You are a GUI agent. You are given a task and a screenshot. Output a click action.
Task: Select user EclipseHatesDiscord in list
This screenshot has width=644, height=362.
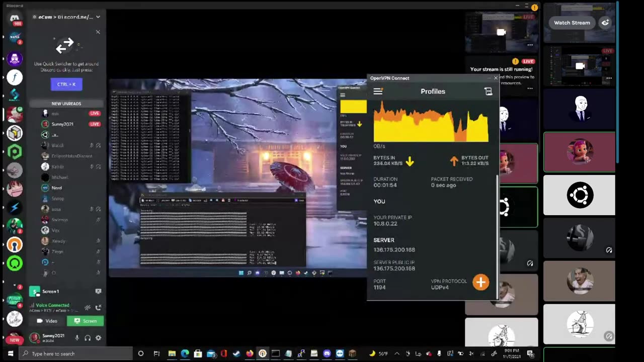71,156
